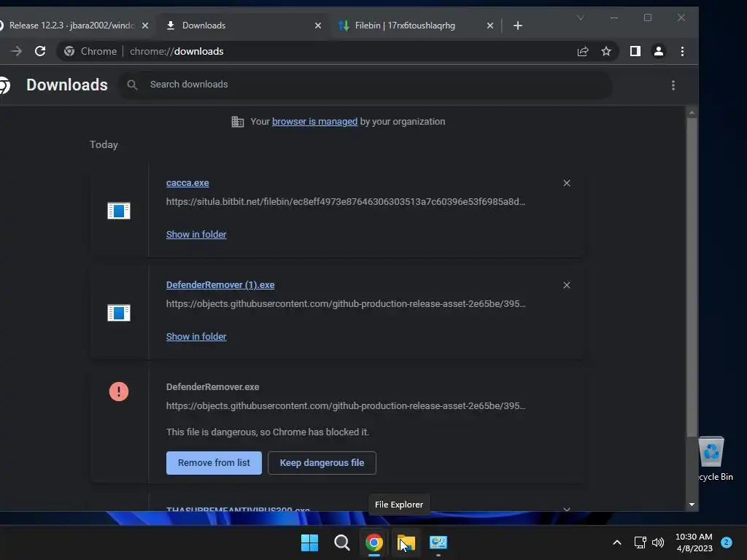Switch to the Release 12.2.3 tab
This screenshot has height=560, width=747.
(71, 26)
